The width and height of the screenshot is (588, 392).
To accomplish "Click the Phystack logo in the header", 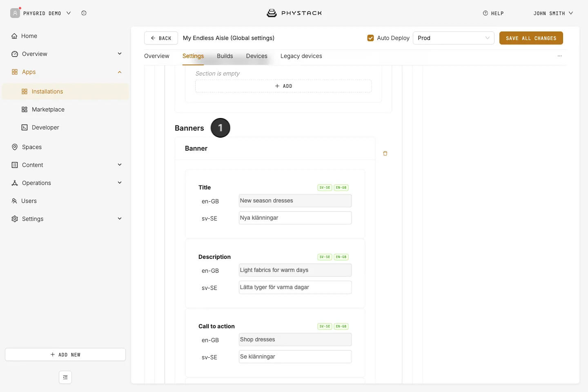I will click(294, 13).
